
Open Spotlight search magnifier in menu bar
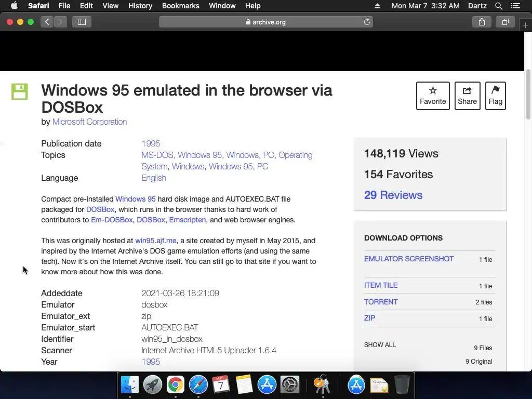[498, 6]
